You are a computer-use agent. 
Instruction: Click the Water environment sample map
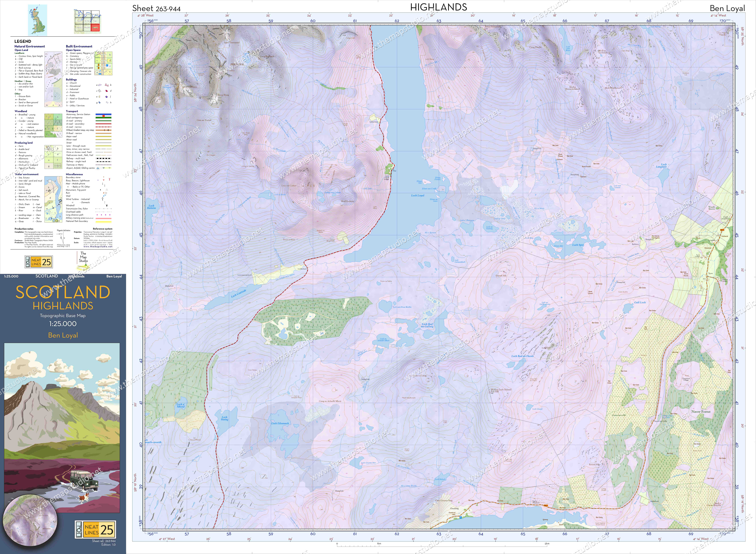(53, 200)
